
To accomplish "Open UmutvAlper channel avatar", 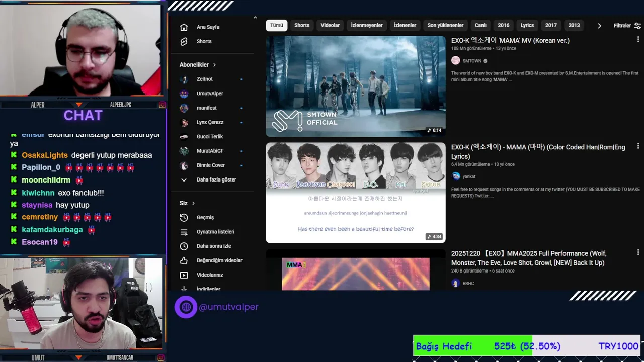I will 184,94.
